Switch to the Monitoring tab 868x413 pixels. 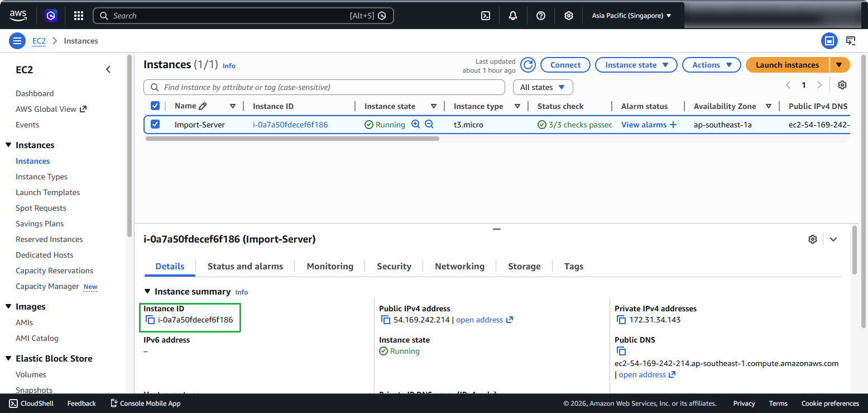point(330,266)
